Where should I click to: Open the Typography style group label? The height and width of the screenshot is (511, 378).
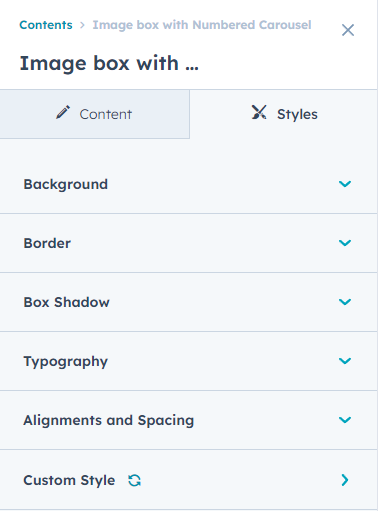[x=66, y=361]
